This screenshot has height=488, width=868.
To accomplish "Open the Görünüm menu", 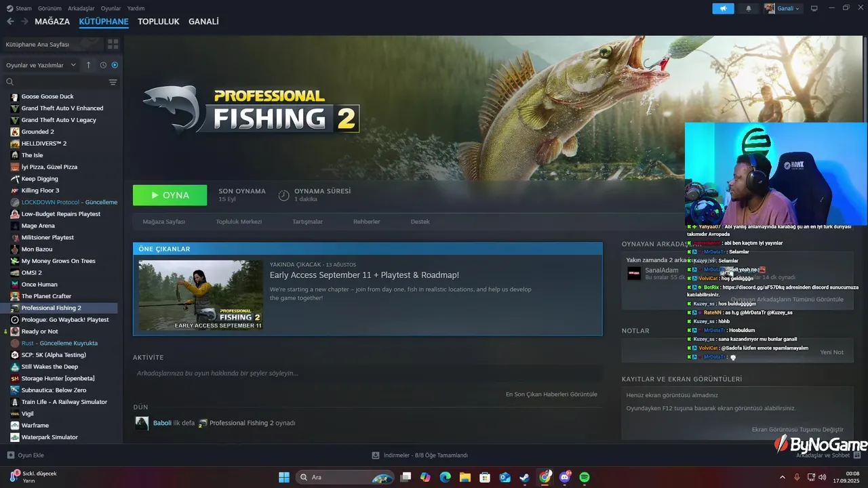I will coord(50,9).
